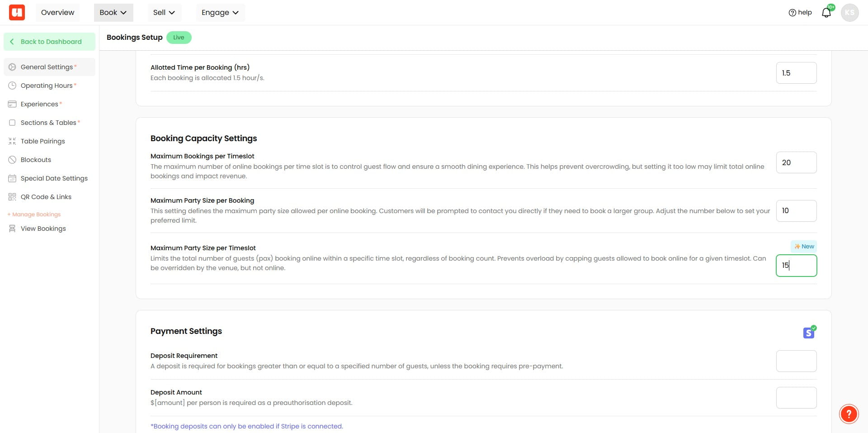This screenshot has height=433, width=868.
Task: Click the Booking Capacity Settings heading
Action: pyautogui.click(x=203, y=138)
